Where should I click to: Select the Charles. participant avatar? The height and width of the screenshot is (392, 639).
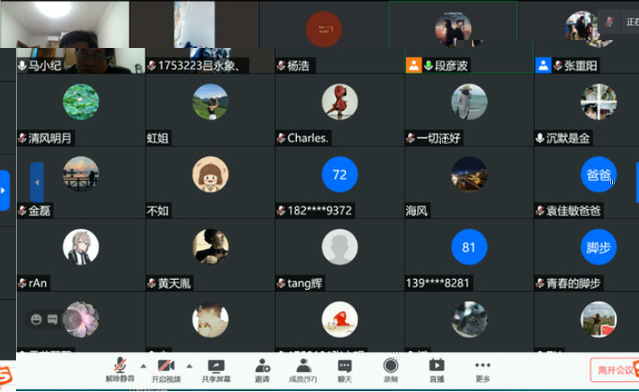click(339, 101)
